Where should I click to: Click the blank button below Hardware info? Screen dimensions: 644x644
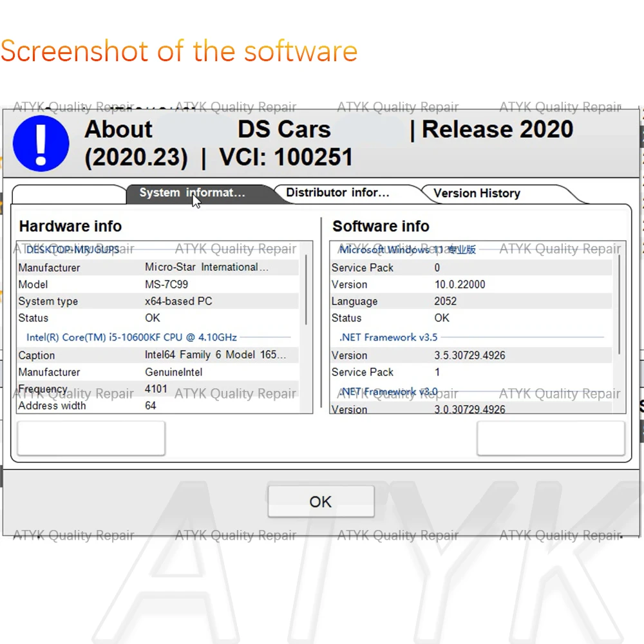[x=91, y=438]
